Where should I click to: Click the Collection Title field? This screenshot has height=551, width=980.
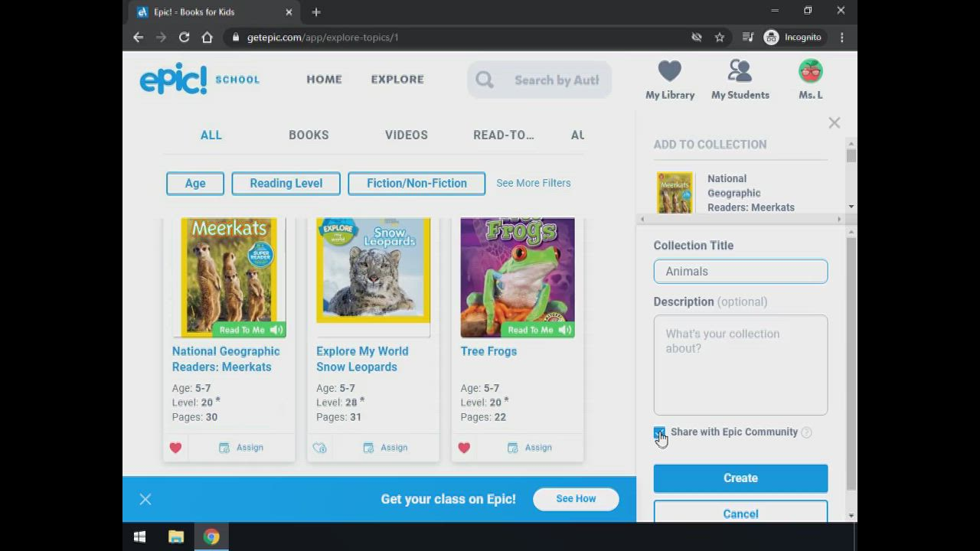[740, 272]
